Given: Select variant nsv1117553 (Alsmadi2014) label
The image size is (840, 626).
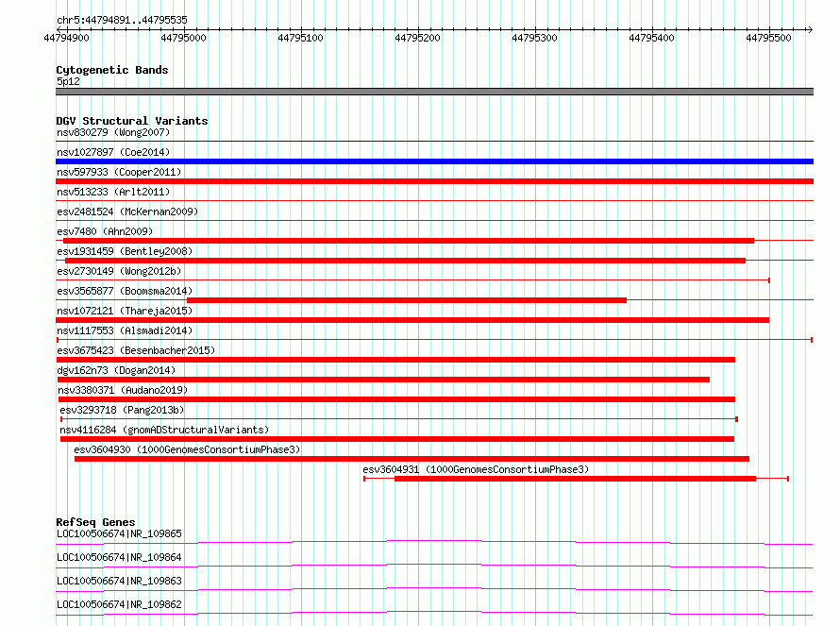Looking at the screenshot, I should pos(125,330).
